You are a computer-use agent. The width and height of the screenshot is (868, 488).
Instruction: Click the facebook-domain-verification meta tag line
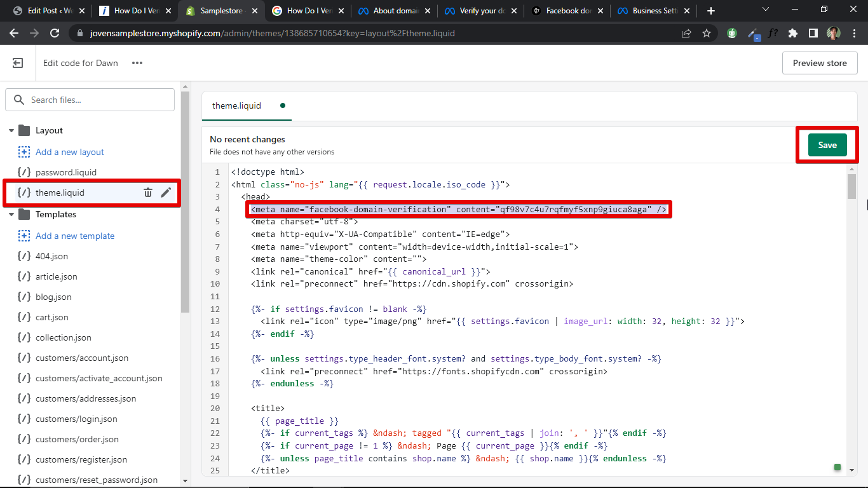(459, 210)
